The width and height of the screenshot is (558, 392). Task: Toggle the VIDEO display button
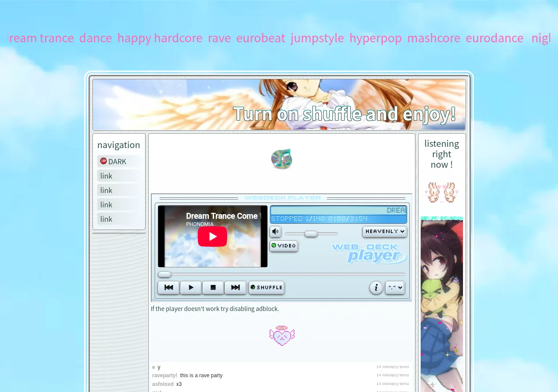(x=284, y=246)
